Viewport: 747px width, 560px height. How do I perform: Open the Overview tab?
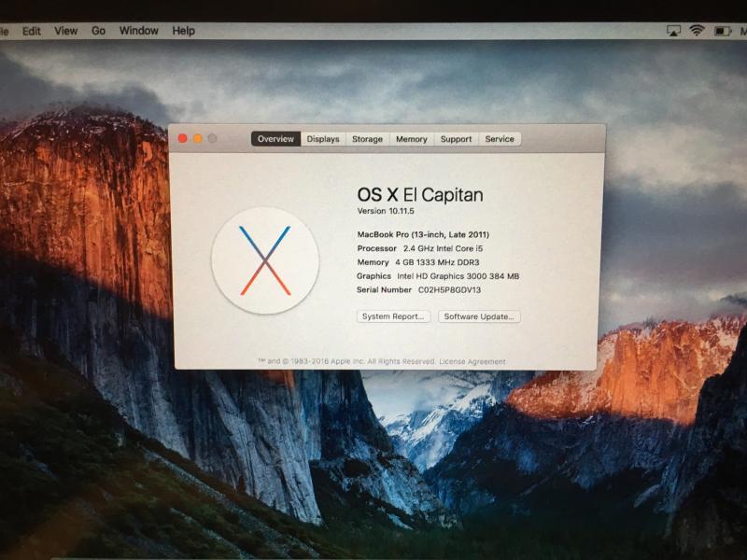275,139
